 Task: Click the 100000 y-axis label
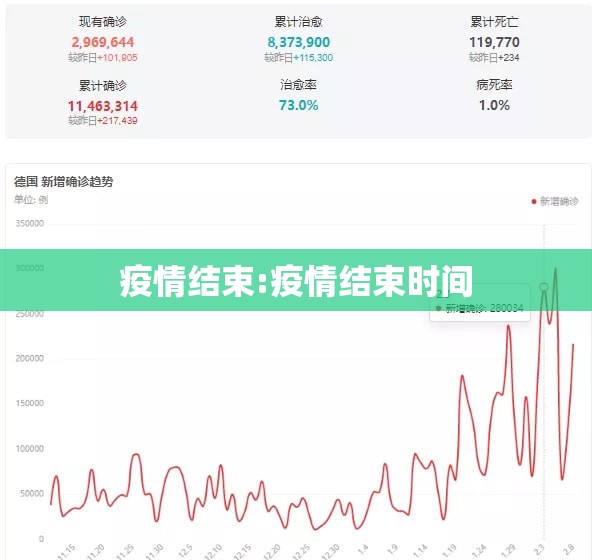pos(30,449)
